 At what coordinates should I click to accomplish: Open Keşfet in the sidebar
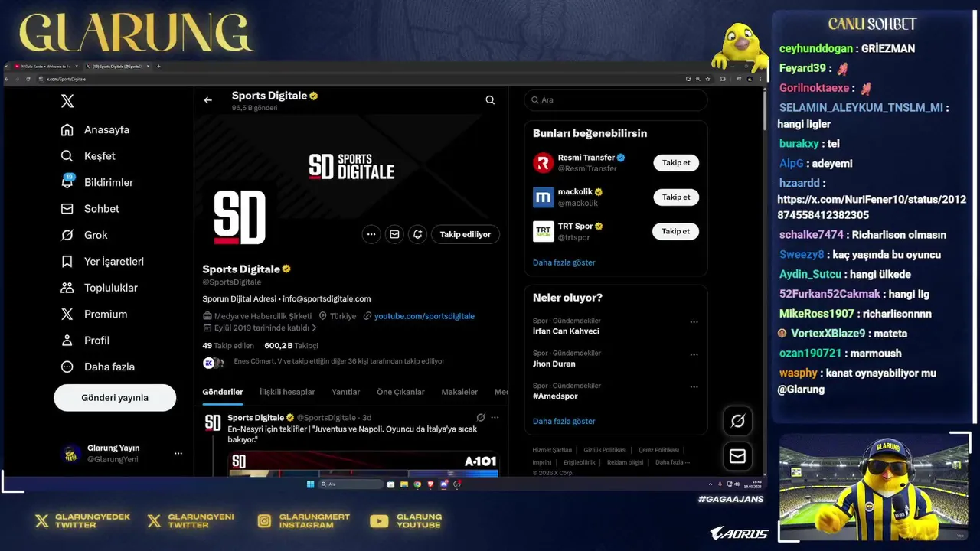pos(88,156)
